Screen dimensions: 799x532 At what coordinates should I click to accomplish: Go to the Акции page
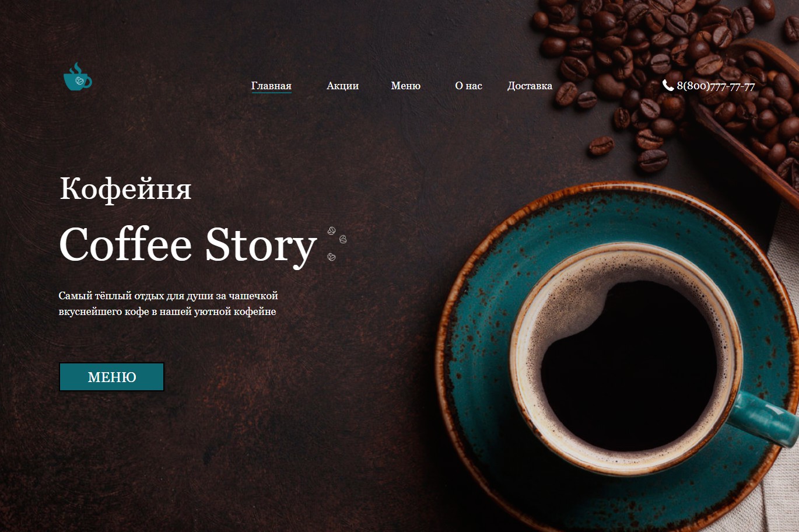[x=342, y=86]
